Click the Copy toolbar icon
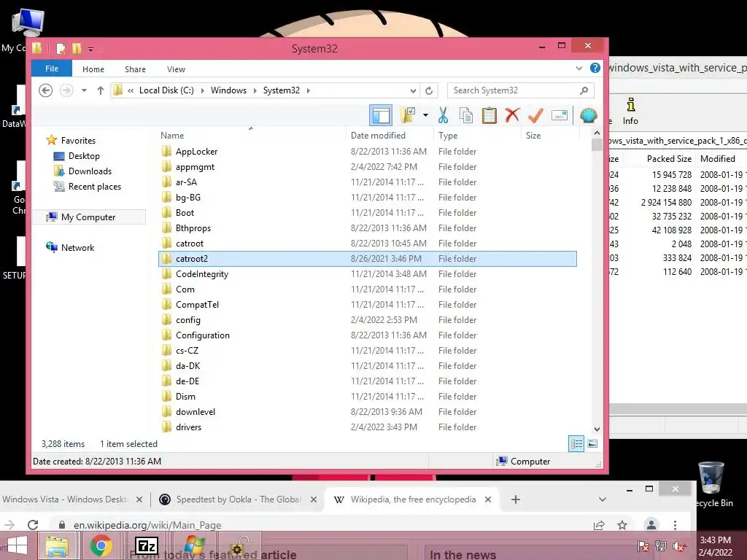 pyautogui.click(x=466, y=115)
